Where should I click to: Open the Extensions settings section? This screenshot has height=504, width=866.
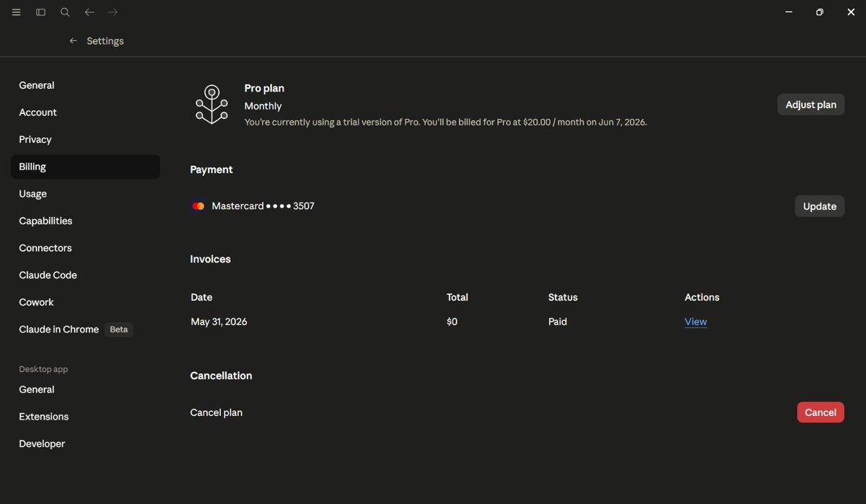[44, 417]
